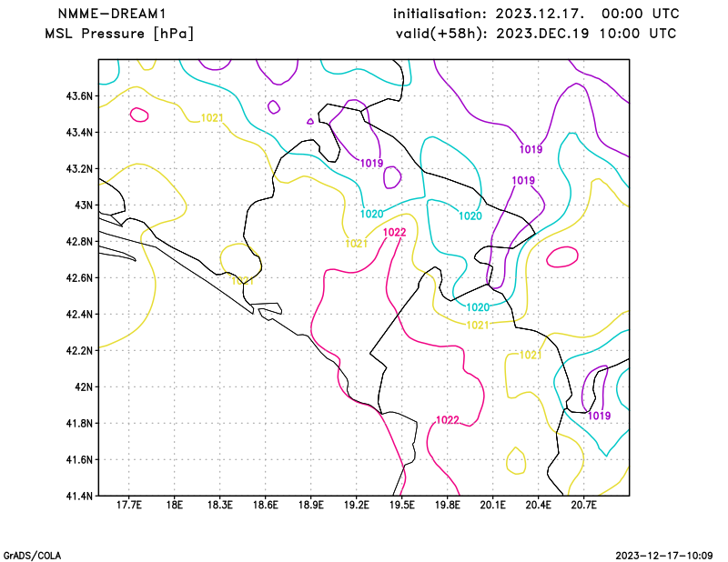The height and width of the screenshot is (562, 728).
Task: Click the 17.7E longitude axis label
Action: click(x=128, y=505)
